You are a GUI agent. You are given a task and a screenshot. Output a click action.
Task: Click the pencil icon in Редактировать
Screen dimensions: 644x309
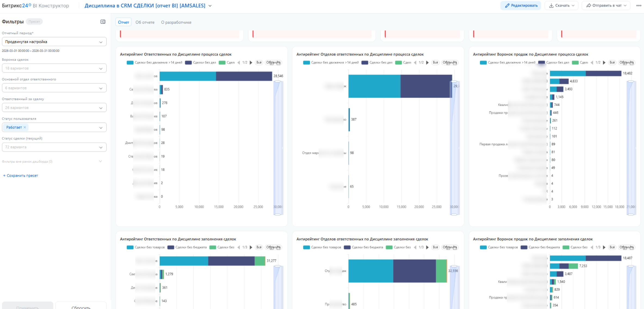[x=507, y=6]
